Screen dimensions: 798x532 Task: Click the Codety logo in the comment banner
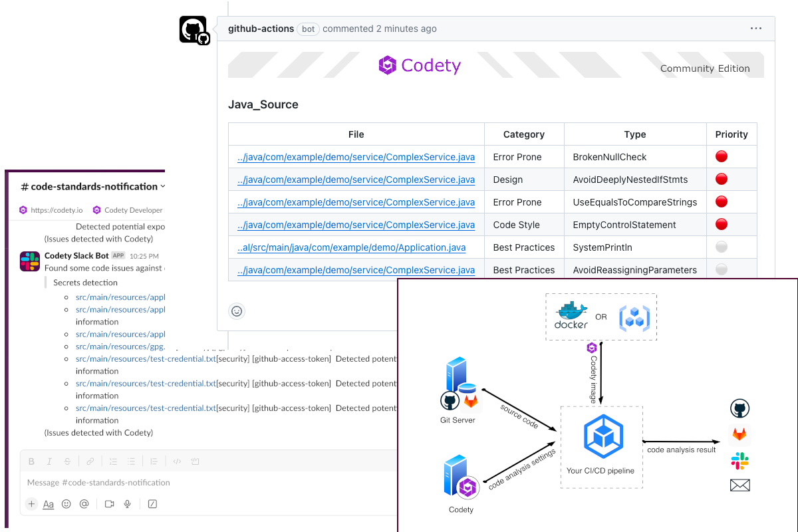coord(420,65)
